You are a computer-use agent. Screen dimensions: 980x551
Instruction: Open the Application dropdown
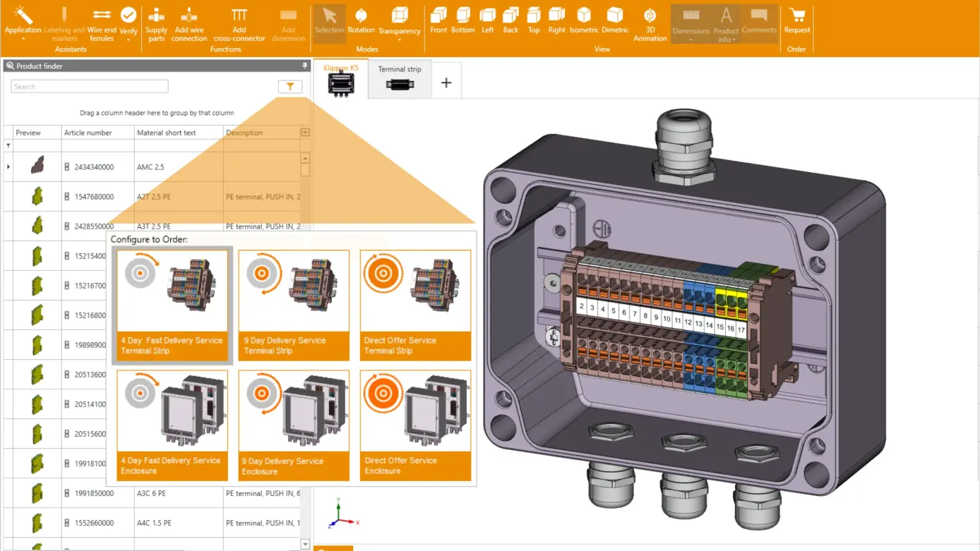tap(23, 23)
